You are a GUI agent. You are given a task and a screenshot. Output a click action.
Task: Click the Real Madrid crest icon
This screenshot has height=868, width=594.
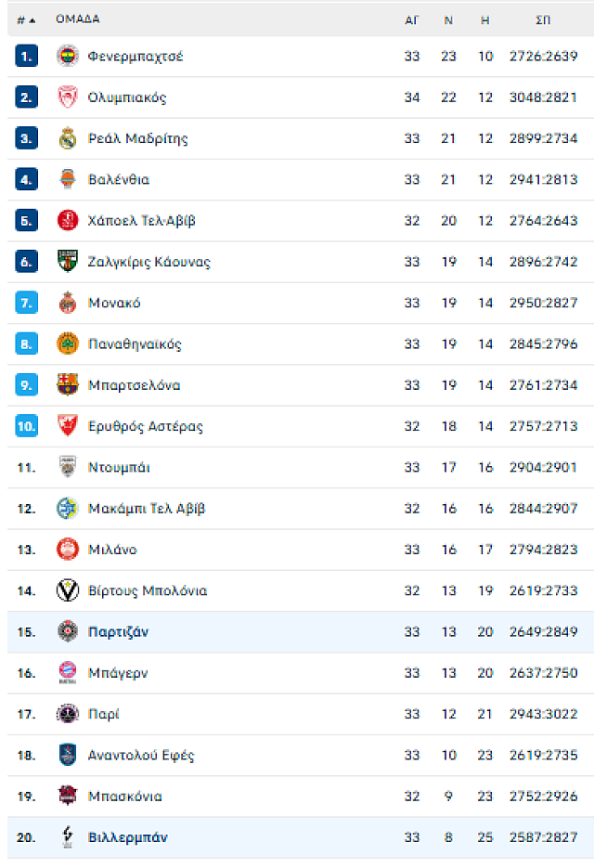pyautogui.click(x=68, y=138)
